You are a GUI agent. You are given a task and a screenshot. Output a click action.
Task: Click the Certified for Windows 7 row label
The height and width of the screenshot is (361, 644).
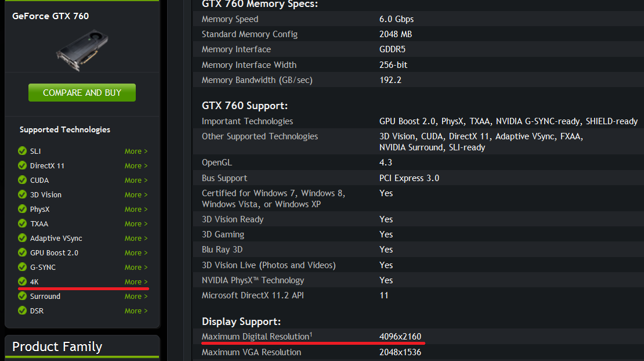tap(273, 198)
